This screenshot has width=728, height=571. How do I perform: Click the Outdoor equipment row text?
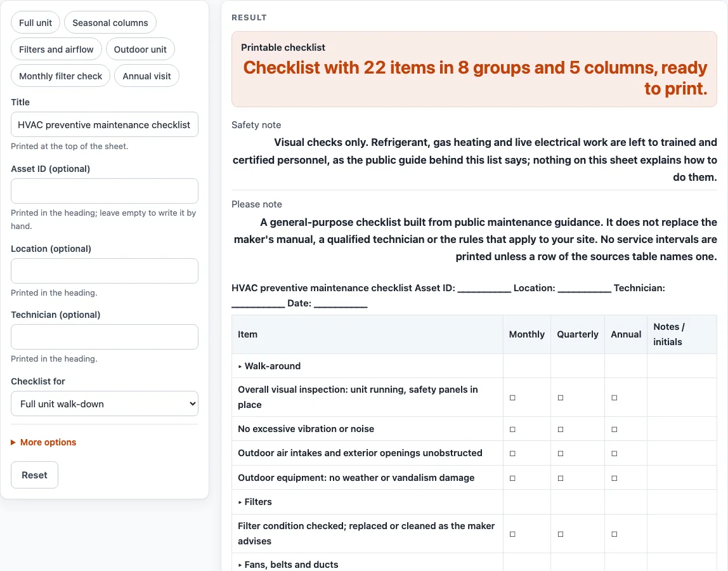pos(356,478)
